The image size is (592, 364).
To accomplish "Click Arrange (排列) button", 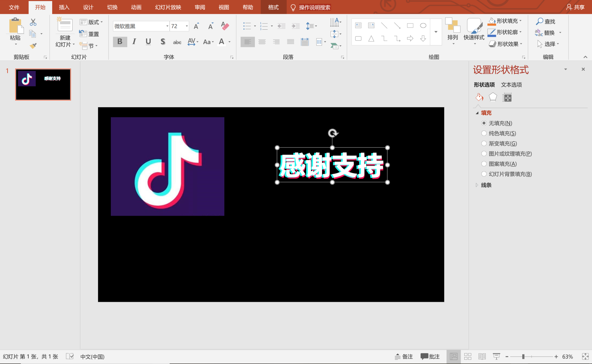I will tap(453, 31).
